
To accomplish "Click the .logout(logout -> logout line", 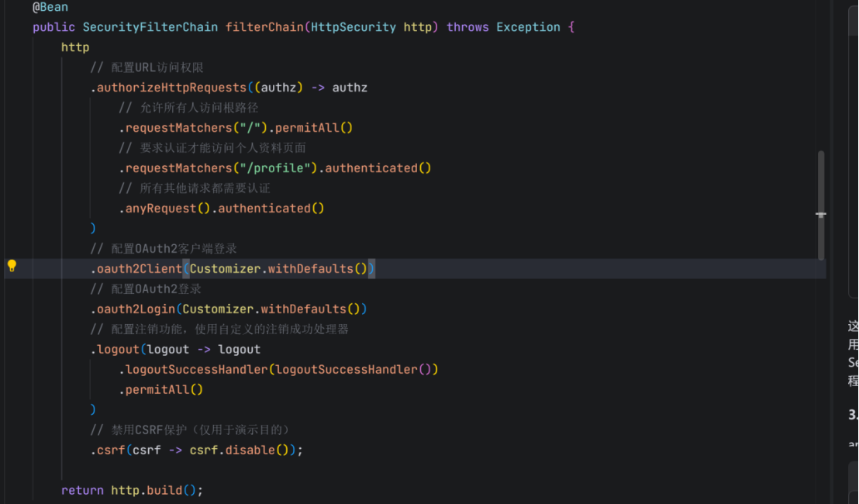I will tap(175, 350).
